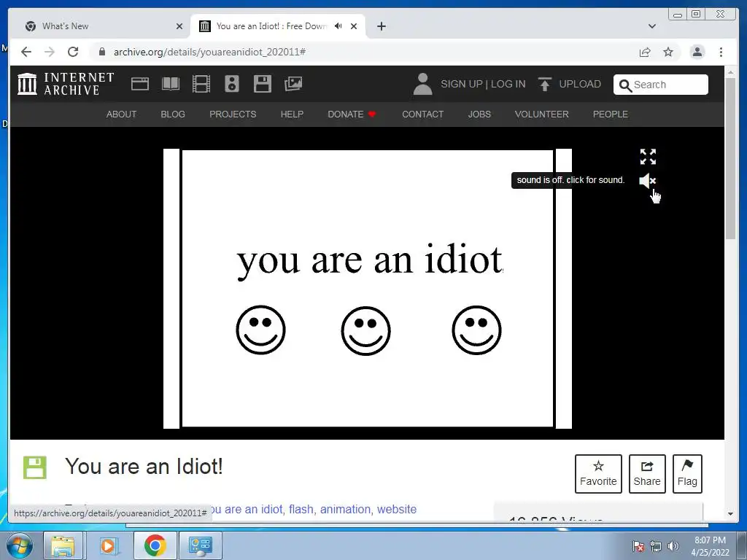Go back with the browser back arrow
This screenshot has width=747, height=560.
click(26, 52)
